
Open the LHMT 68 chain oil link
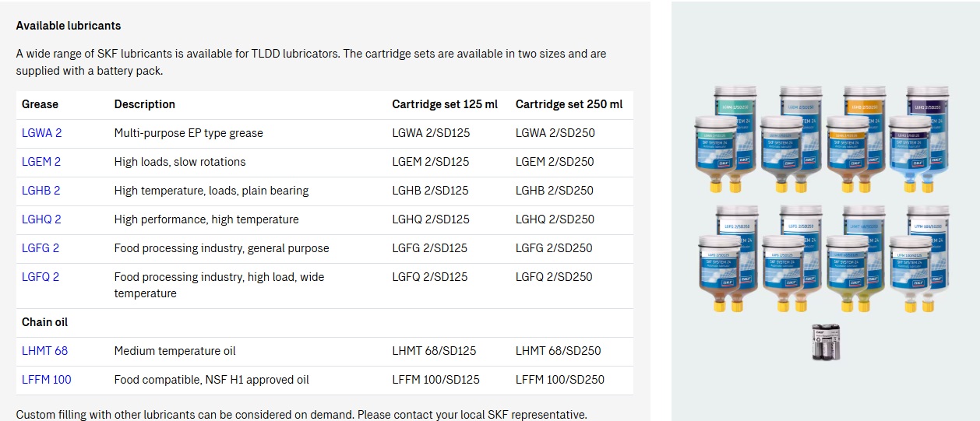(x=44, y=351)
